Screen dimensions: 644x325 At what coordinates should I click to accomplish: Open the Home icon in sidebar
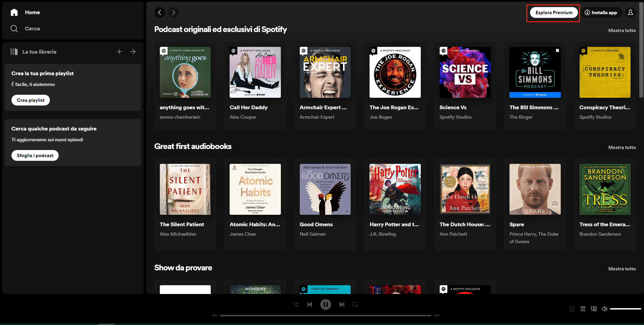(14, 12)
